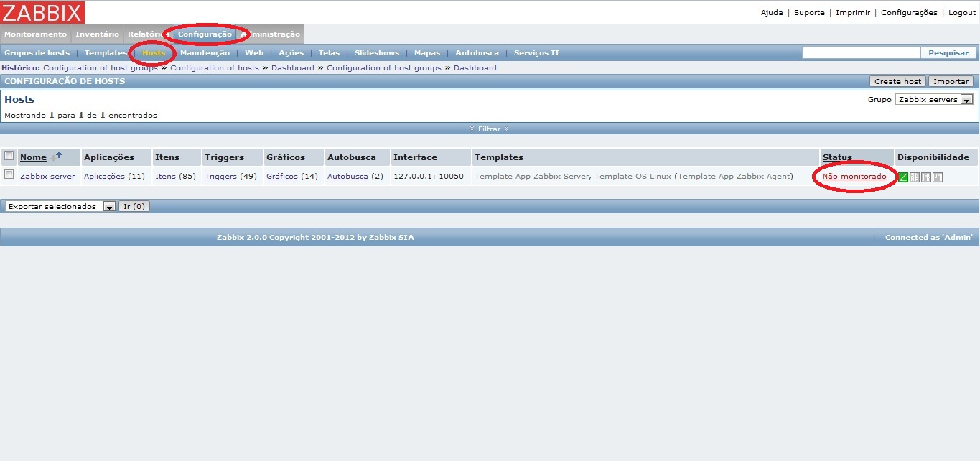Switch to the Configuração main tab
The image size is (980, 461).
[x=205, y=34]
